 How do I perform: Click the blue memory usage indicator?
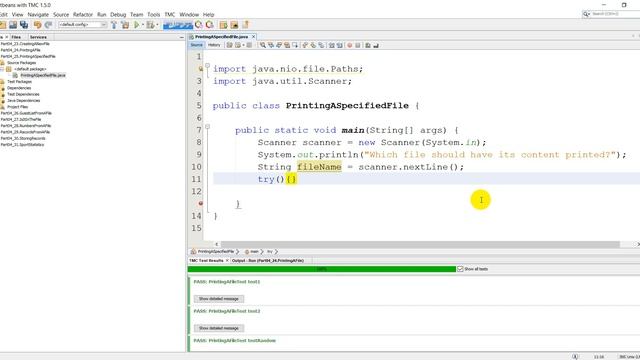coord(178,25)
